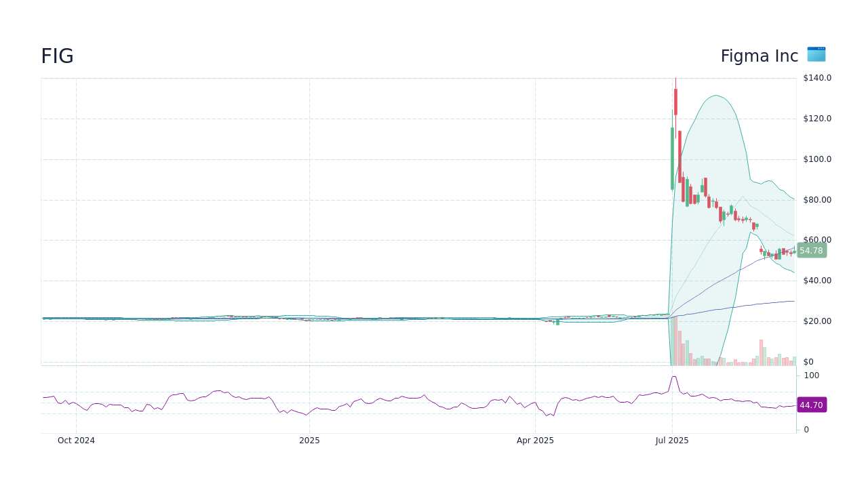Click the 2025 axis label
This screenshot has width=868, height=488.
tap(310, 440)
